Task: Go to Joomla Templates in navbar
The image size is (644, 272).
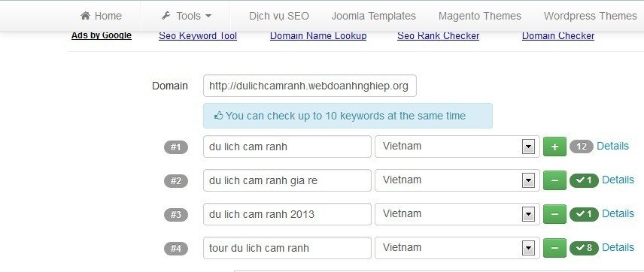Action: tap(373, 16)
